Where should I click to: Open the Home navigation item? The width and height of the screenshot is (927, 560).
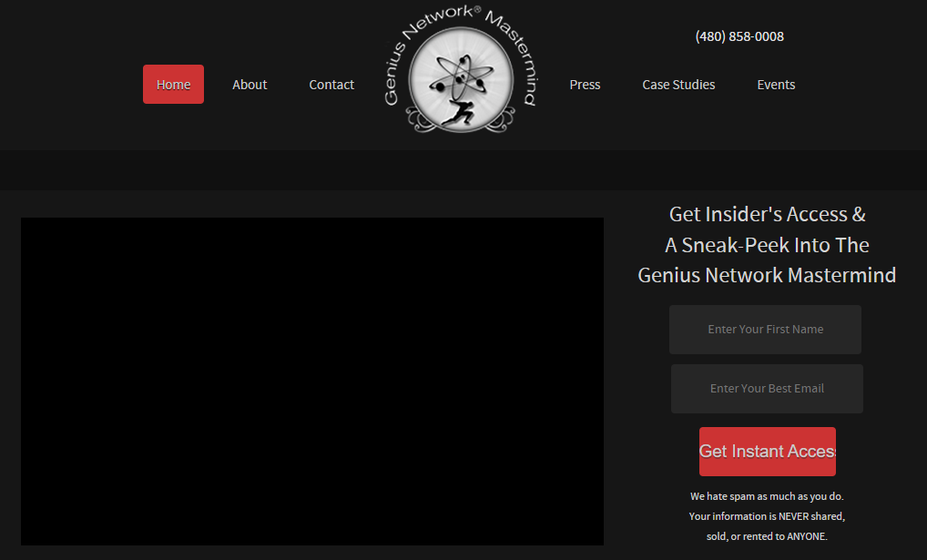[x=173, y=84]
